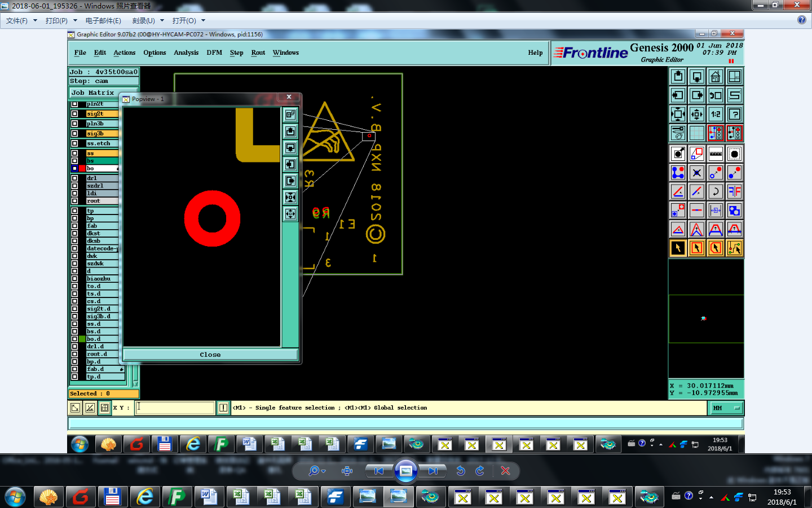Click the overview navigation thumbnail panel
This screenshot has width=812, height=508.
coord(706,318)
